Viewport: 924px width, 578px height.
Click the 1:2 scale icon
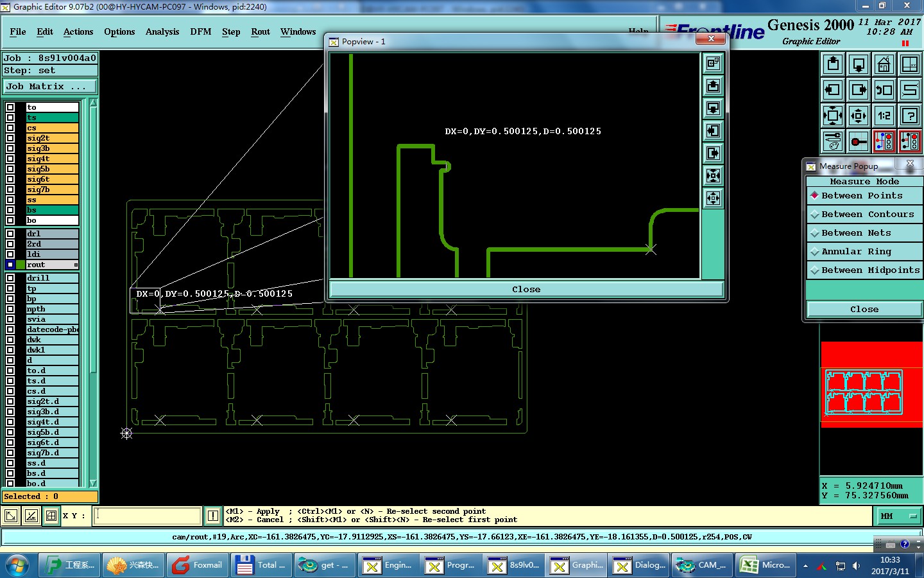pos(884,116)
